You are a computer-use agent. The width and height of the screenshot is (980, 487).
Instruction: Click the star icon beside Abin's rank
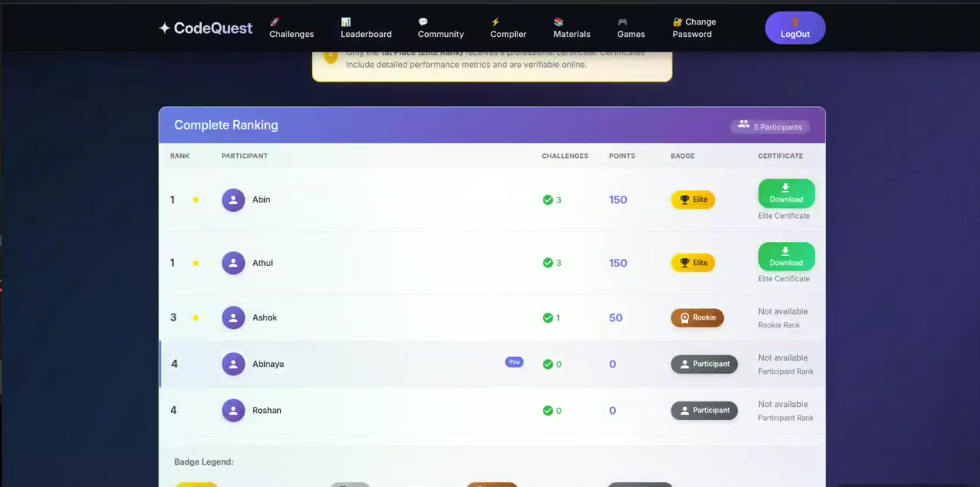tap(195, 200)
